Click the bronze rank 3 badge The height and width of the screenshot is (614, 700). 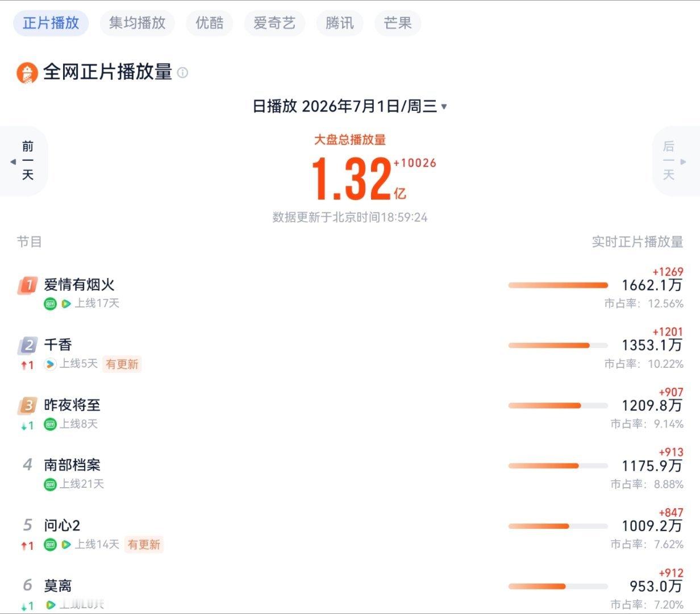27,405
